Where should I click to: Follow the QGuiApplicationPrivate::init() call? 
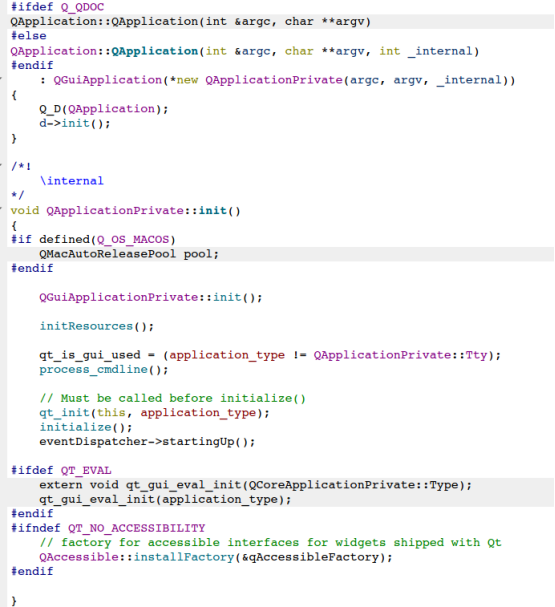coord(151,297)
